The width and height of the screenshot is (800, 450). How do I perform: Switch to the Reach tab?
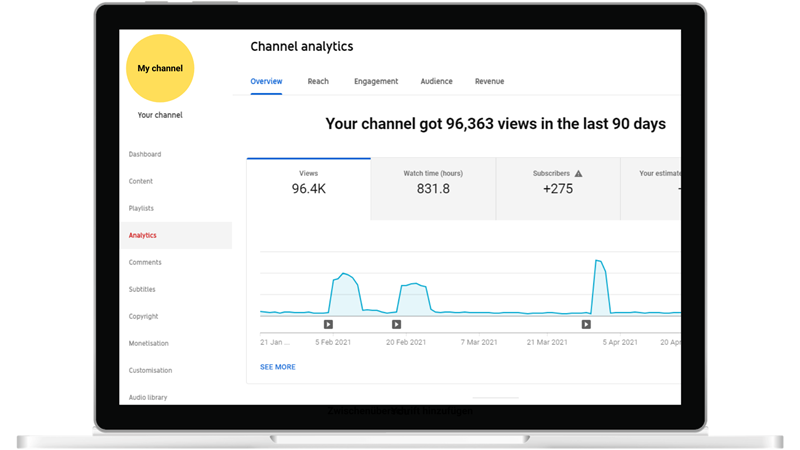(x=318, y=81)
